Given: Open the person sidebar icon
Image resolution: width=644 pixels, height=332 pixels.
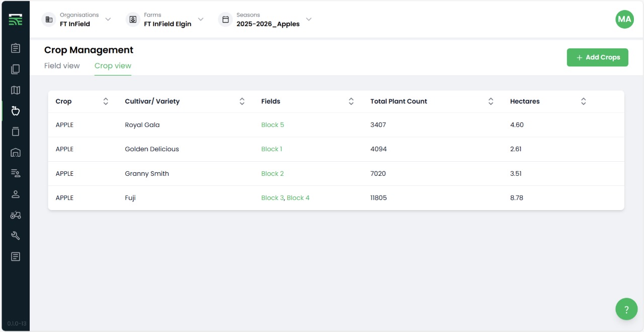Looking at the screenshot, I should pyautogui.click(x=16, y=194).
